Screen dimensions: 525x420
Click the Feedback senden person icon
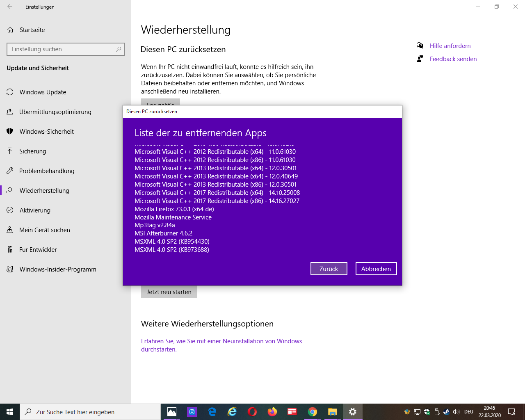coord(420,59)
